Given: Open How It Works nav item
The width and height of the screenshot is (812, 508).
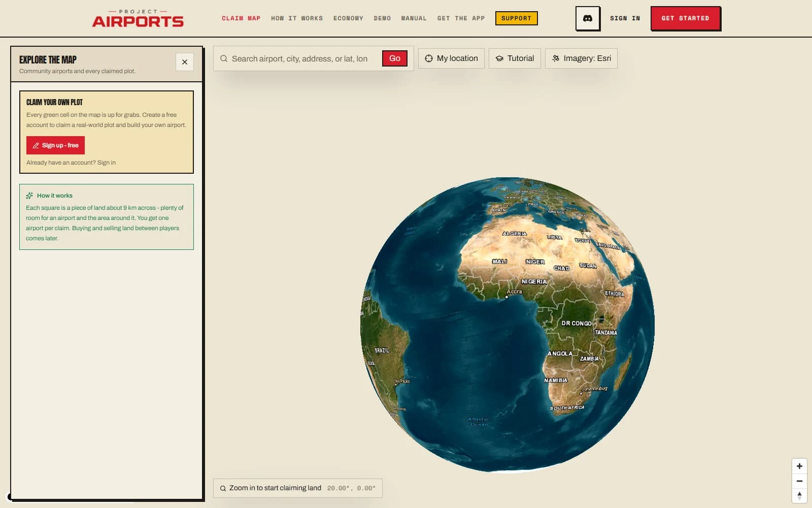Looking at the screenshot, I should (297, 18).
